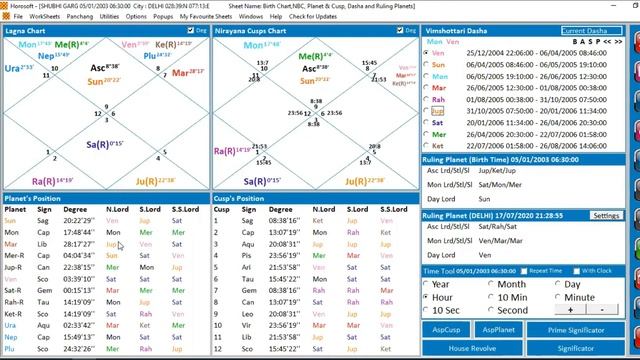Click Ju(R) planet in the Lagna Chart

coord(155,181)
